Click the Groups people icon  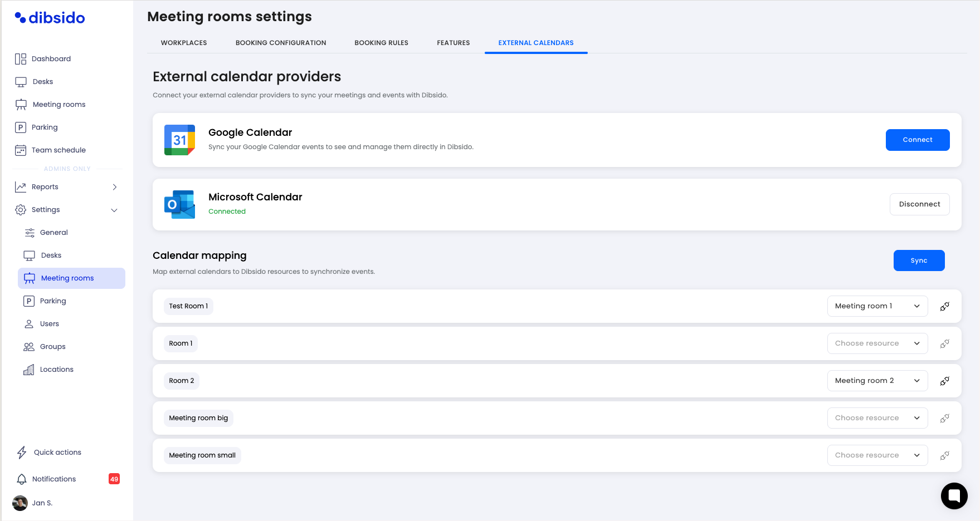29,347
